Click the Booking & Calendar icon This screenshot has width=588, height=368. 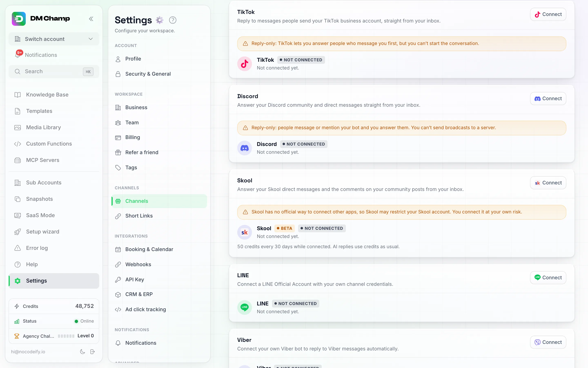[118, 249]
